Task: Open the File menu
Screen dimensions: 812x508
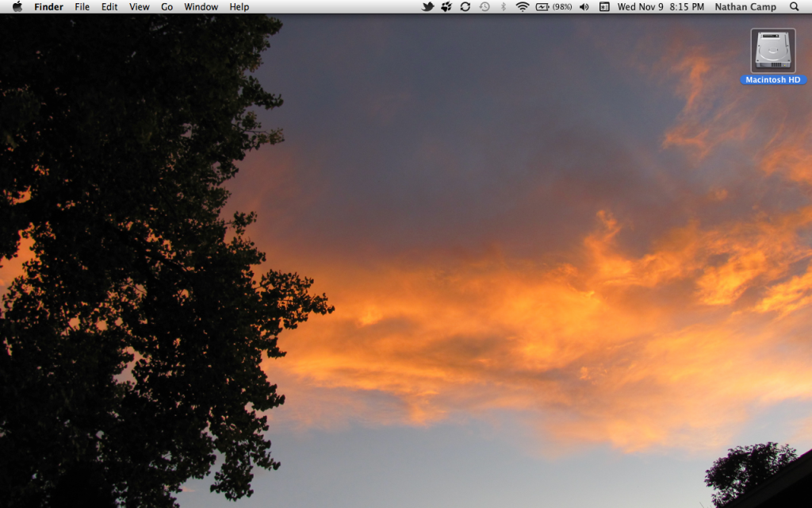Action: click(x=82, y=7)
